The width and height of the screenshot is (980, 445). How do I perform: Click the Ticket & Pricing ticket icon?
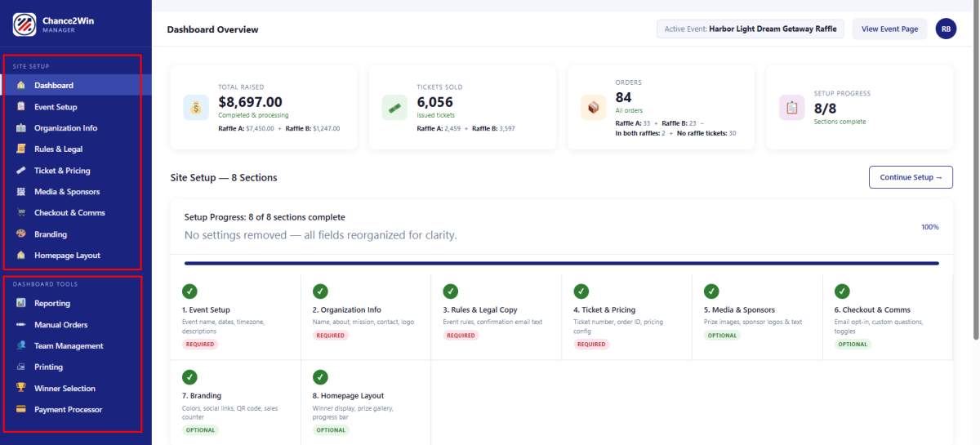(x=20, y=171)
